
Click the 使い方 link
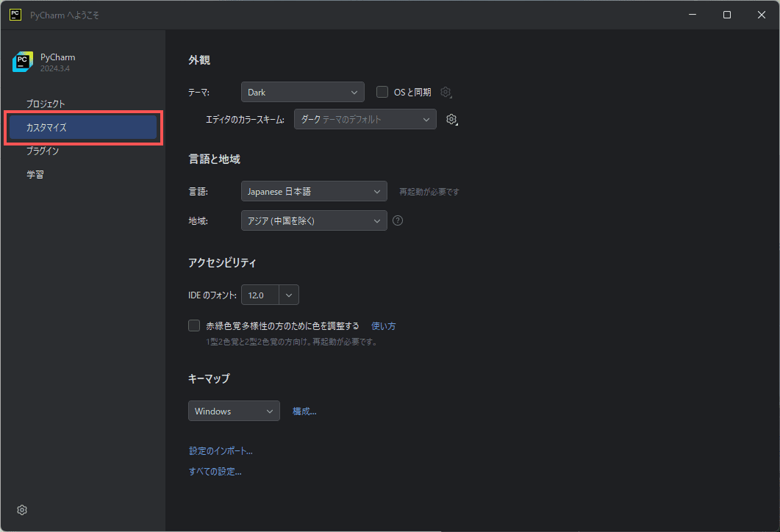(x=384, y=326)
